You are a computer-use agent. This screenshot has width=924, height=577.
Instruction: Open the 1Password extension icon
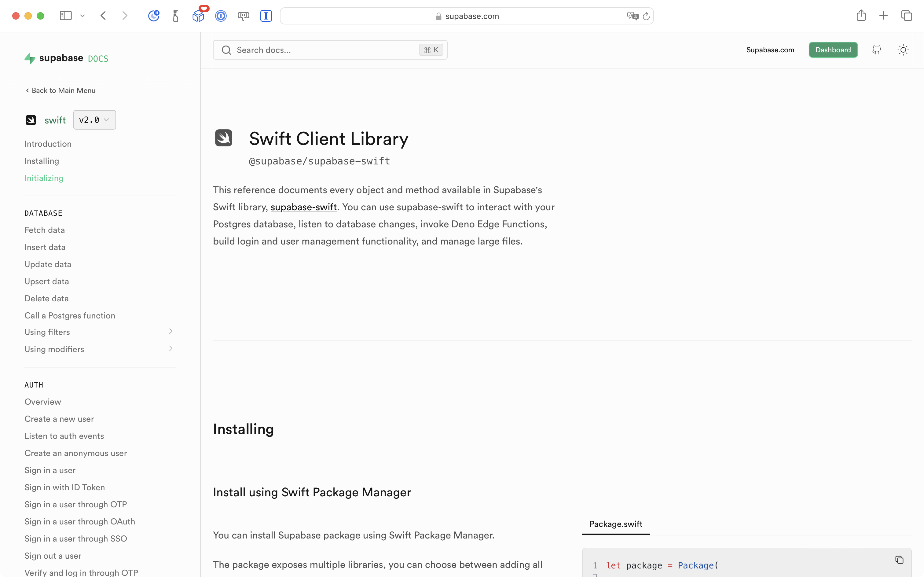coord(221,16)
